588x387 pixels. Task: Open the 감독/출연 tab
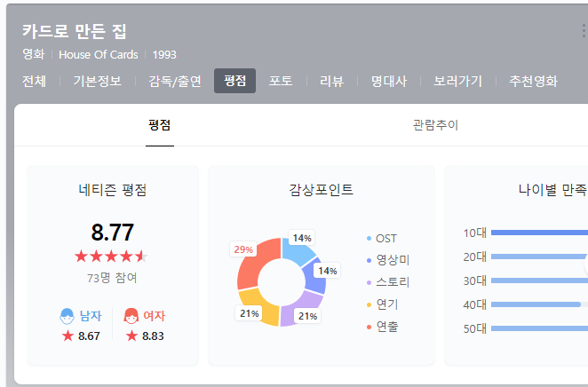pos(175,81)
